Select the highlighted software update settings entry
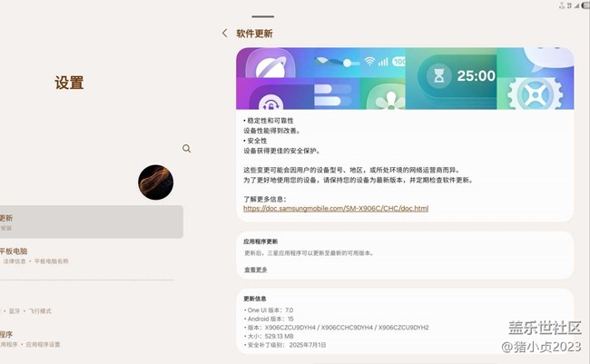 pos(91,221)
